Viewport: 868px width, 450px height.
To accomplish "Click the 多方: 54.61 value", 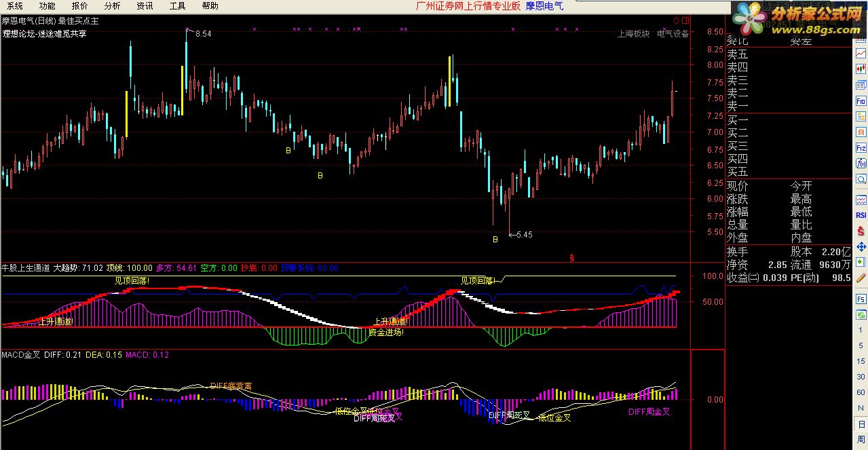I will pos(176,268).
